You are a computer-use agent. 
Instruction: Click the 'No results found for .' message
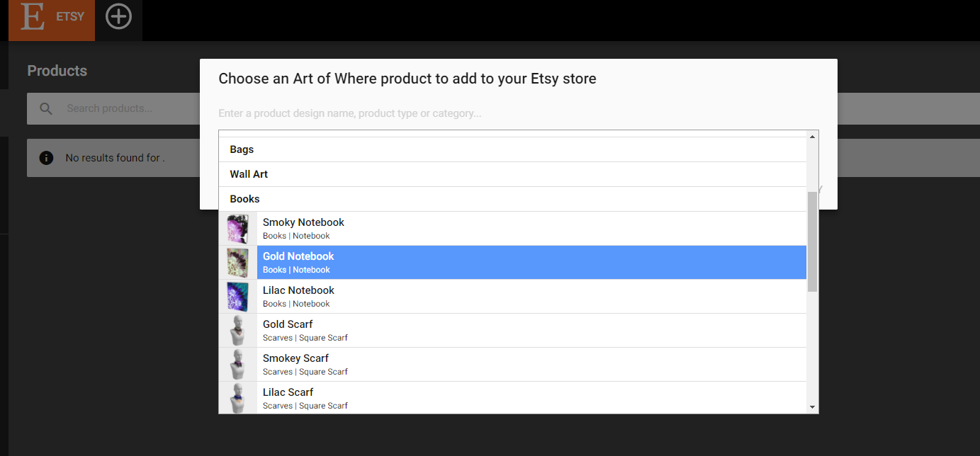click(x=115, y=158)
